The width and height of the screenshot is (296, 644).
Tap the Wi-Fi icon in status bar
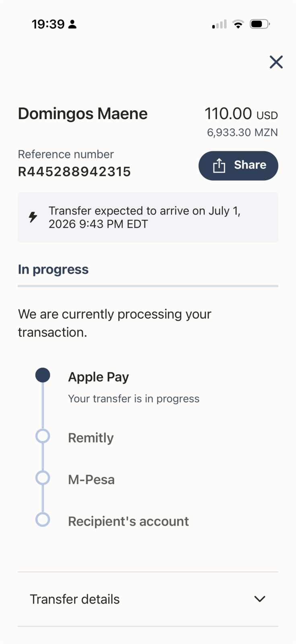238,24
